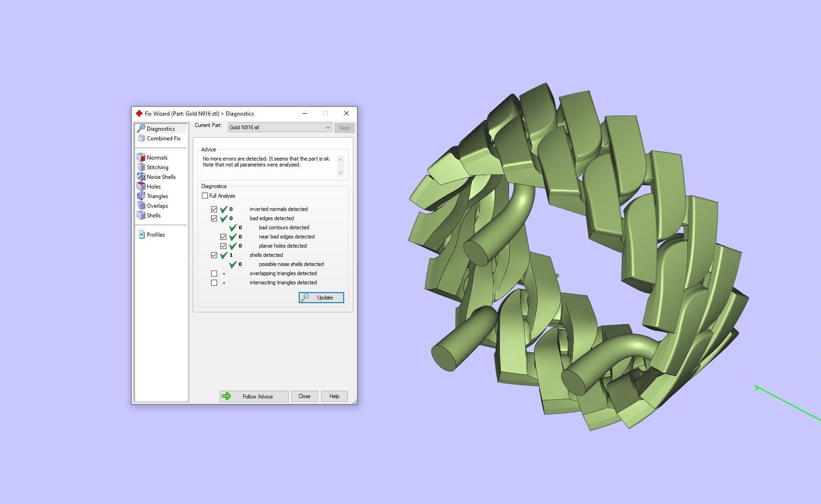The height and width of the screenshot is (504, 821).
Task: Open the Noise Shells icon
Action: [x=141, y=177]
